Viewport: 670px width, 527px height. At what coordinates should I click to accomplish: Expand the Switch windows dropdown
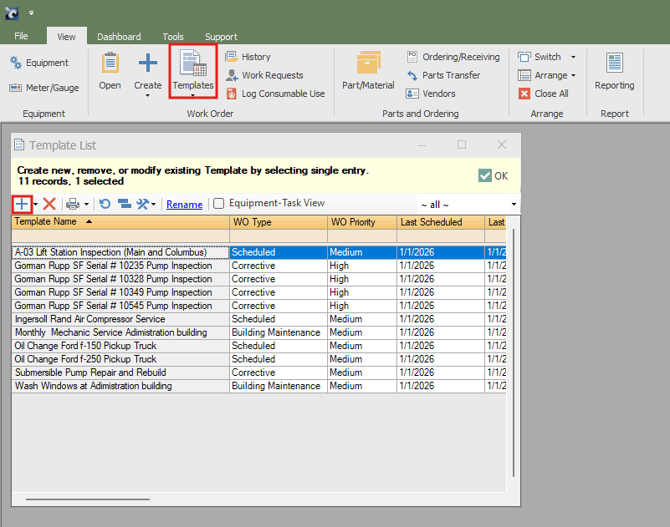[x=573, y=57]
